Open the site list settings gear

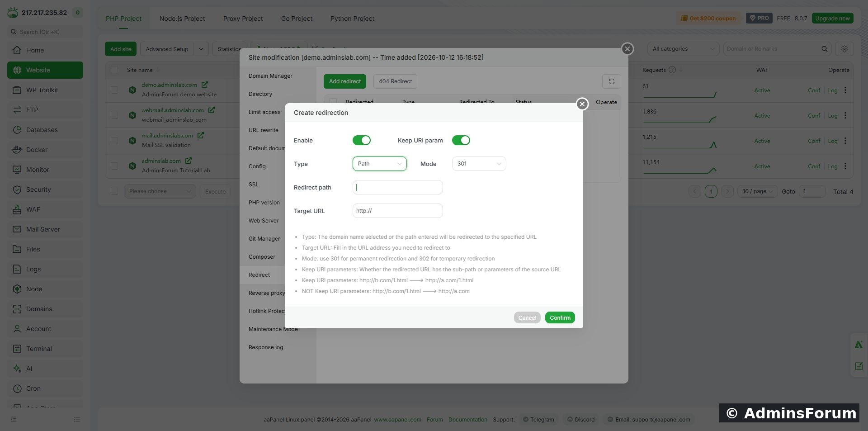tap(844, 49)
